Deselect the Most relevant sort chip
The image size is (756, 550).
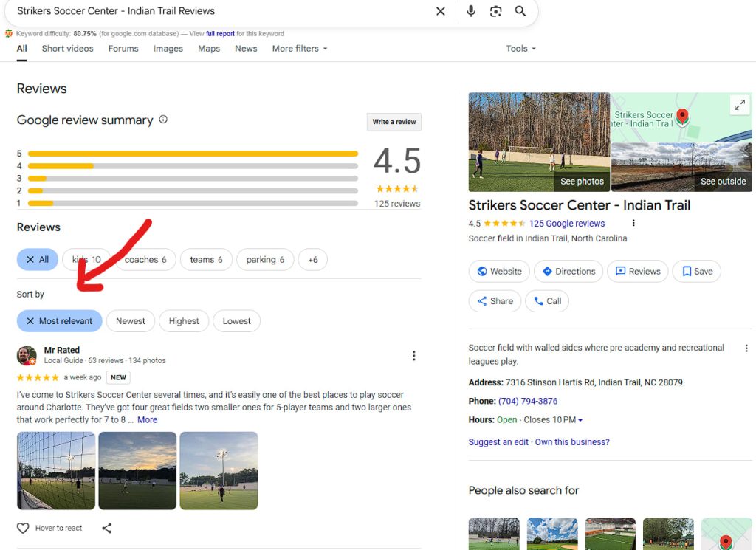(x=59, y=321)
